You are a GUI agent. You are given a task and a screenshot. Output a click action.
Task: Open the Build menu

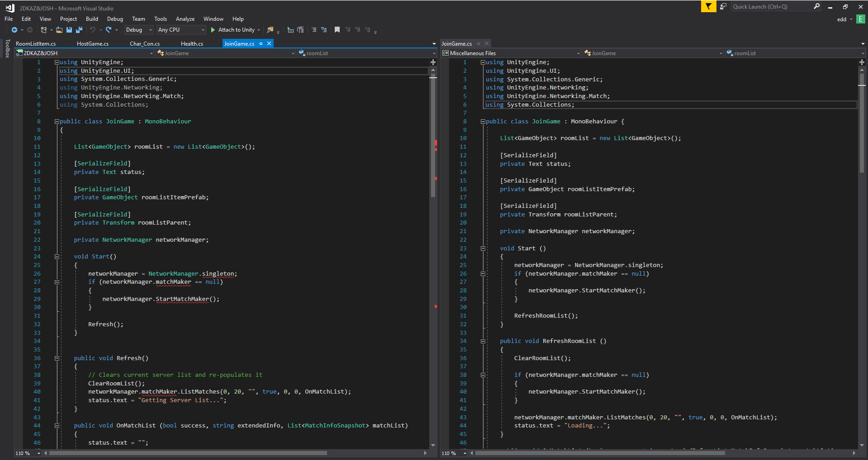(92, 19)
